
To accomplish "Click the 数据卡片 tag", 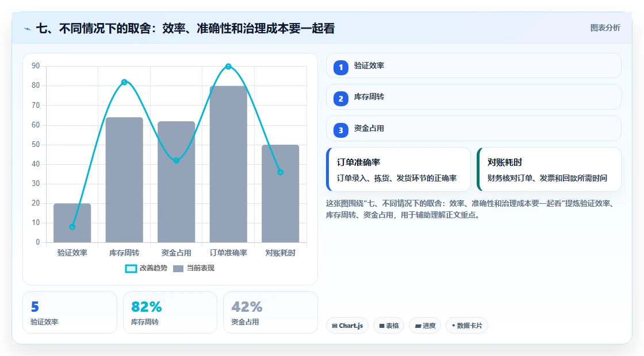I will coord(466,326).
